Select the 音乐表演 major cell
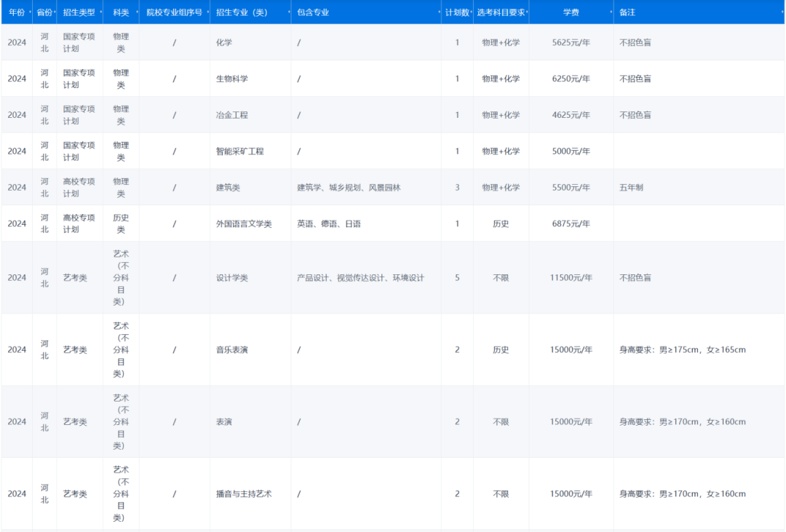This screenshot has height=532, width=786. point(231,349)
